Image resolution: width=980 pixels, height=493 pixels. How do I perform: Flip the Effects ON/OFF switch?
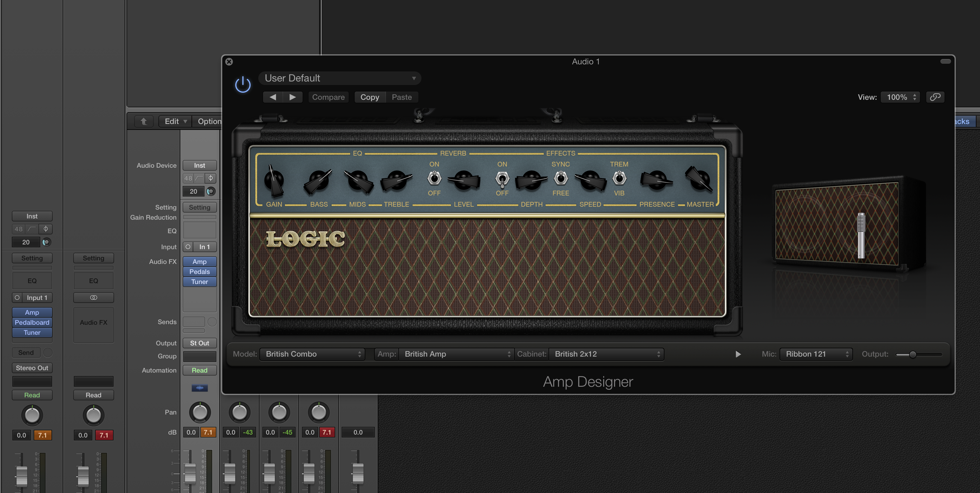(x=502, y=178)
